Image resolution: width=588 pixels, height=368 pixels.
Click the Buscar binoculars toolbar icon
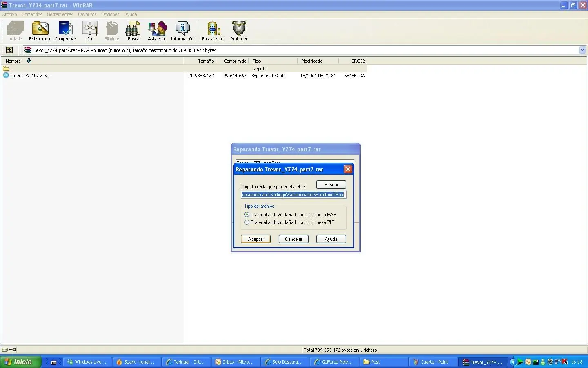134,31
